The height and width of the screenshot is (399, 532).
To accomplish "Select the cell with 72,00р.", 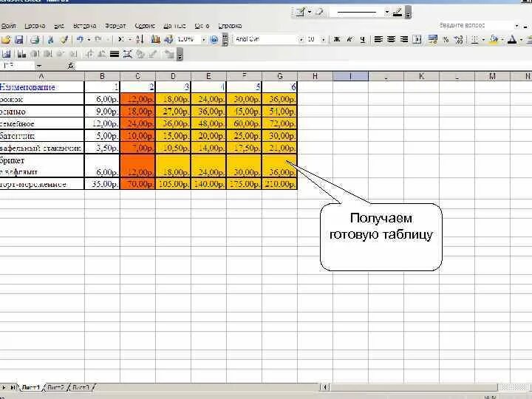I will [280, 123].
